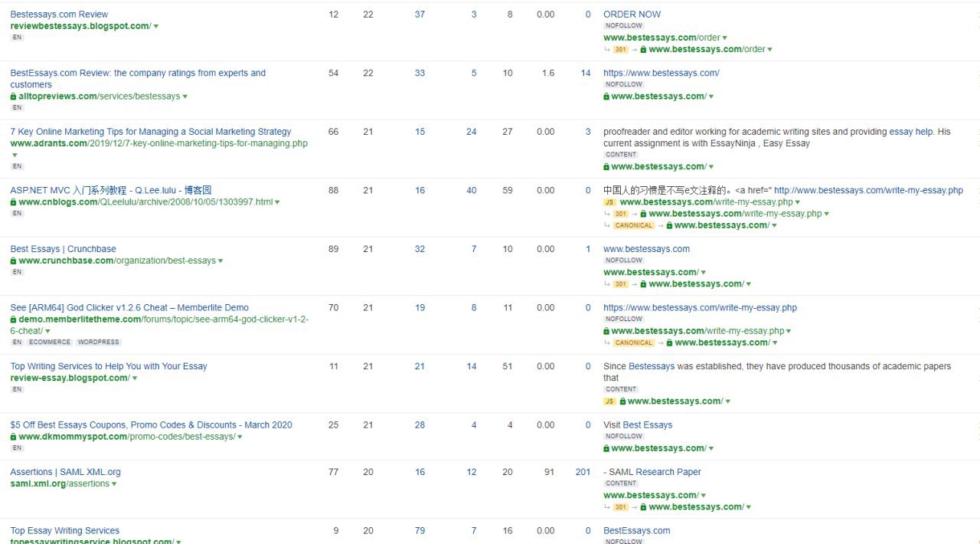Open dropdown next to www.crunchbase.com/organization/best-essays

220,261
